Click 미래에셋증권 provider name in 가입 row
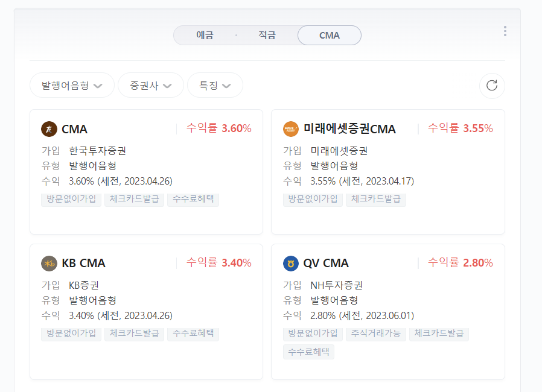542x392 pixels. tap(339, 151)
